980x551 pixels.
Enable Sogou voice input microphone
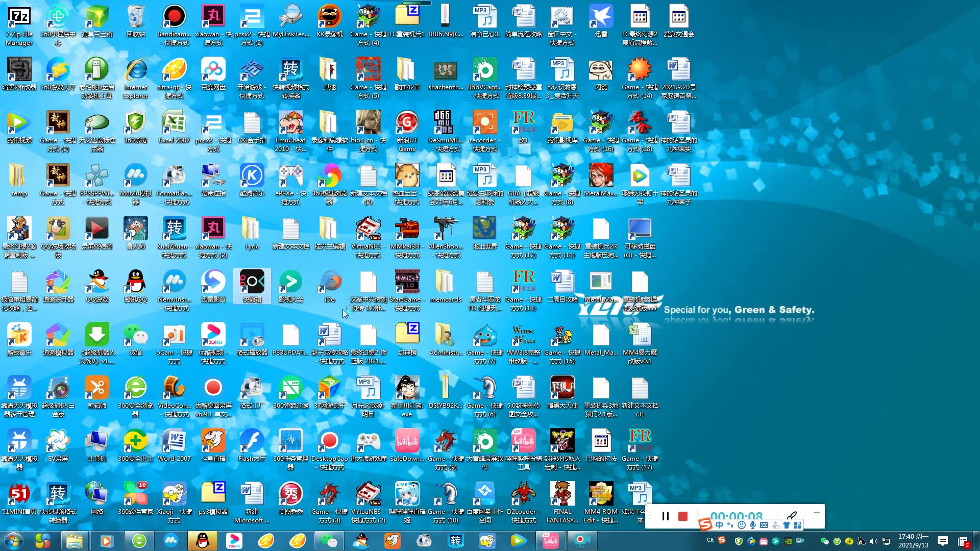pos(753,525)
